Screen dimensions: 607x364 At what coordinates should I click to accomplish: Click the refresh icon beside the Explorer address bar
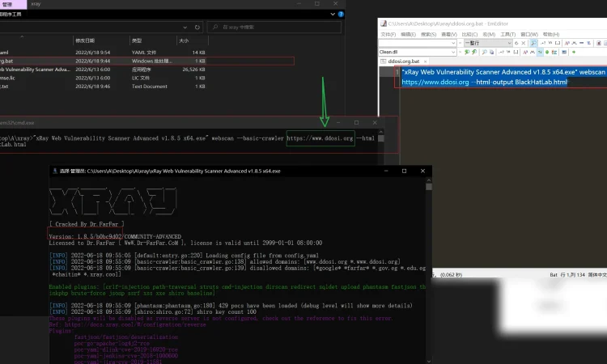197,27
